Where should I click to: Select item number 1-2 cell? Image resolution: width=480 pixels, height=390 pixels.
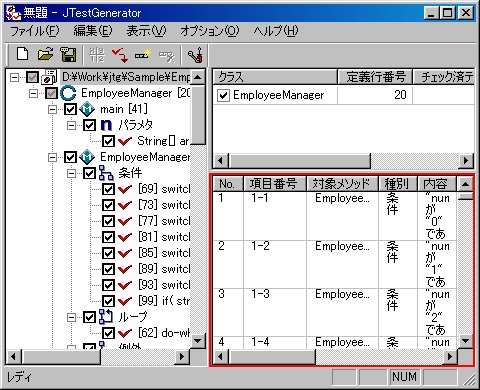coord(275,264)
